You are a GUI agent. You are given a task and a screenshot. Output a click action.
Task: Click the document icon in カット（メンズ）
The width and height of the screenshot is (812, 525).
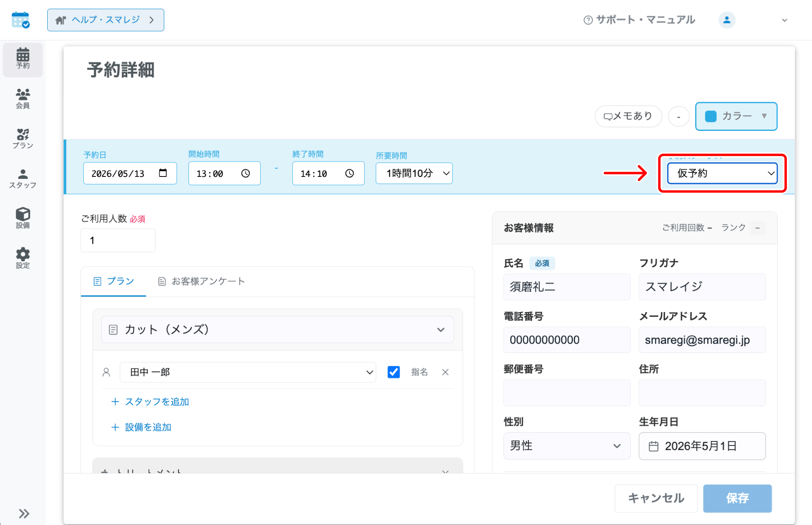pos(113,329)
